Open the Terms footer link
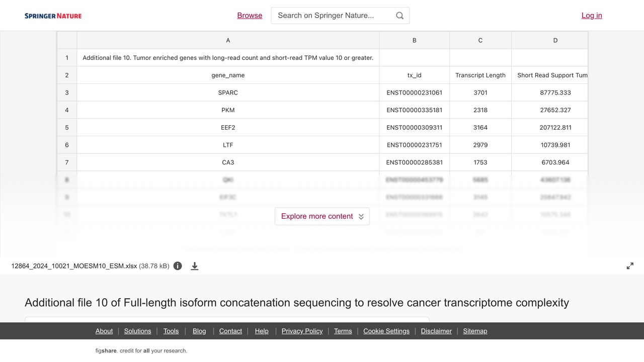Image resolution: width=644 pixels, height=362 pixels. 343,331
